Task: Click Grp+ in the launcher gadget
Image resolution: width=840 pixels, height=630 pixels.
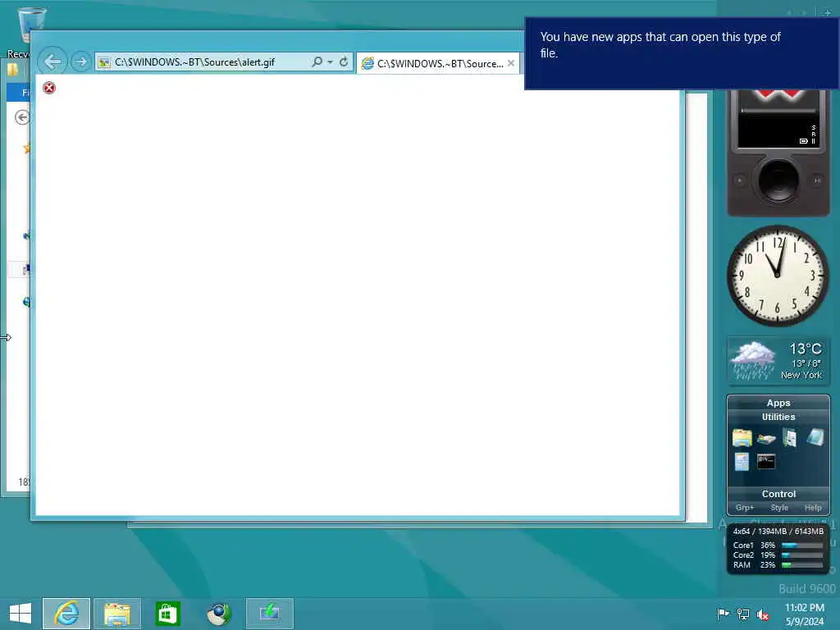Action: pos(745,508)
